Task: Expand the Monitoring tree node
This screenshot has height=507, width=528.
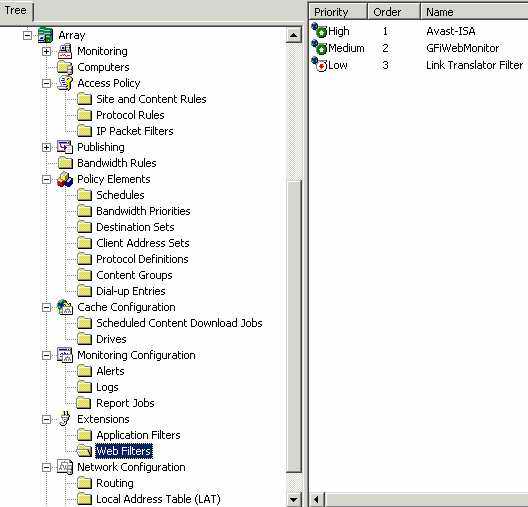Action: click(x=46, y=52)
